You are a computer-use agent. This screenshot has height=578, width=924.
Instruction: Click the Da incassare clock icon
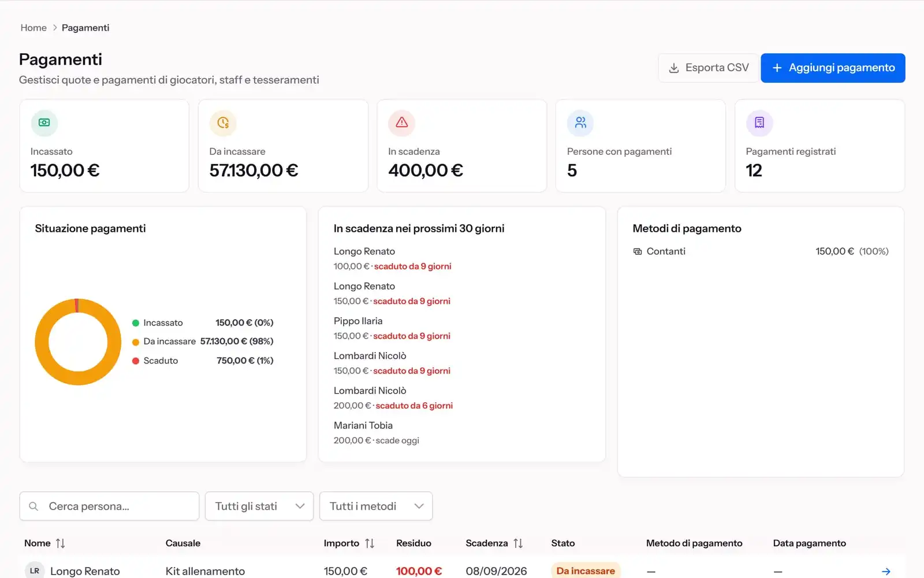(x=223, y=123)
